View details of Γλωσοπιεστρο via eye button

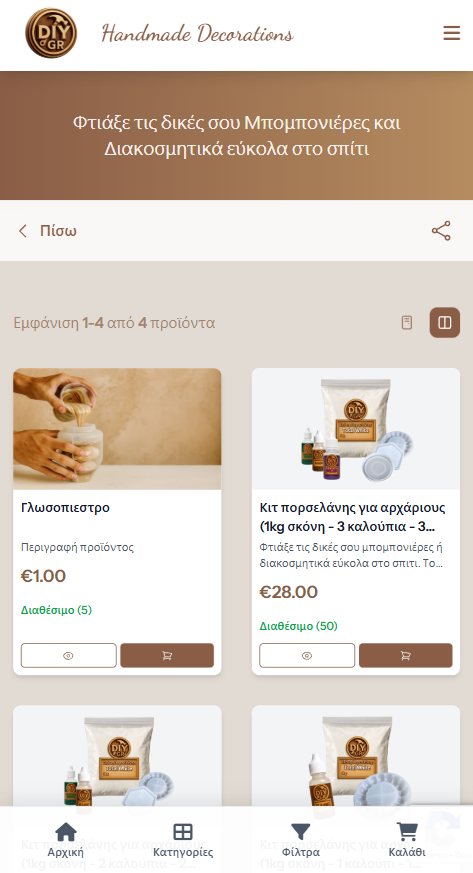pos(68,655)
